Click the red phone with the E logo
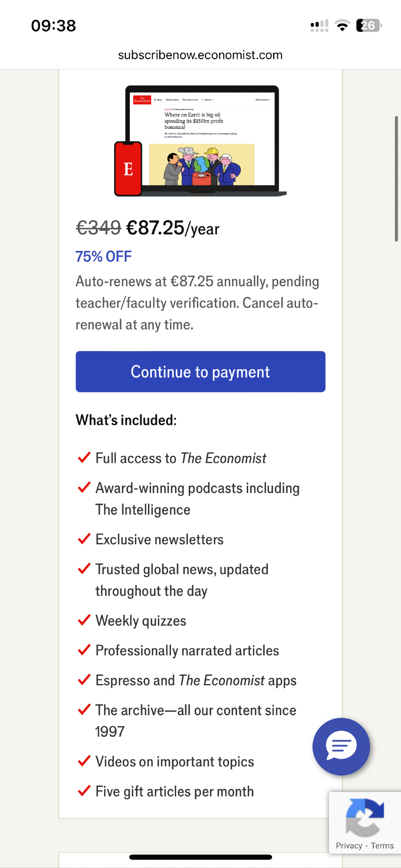 pyautogui.click(x=128, y=168)
